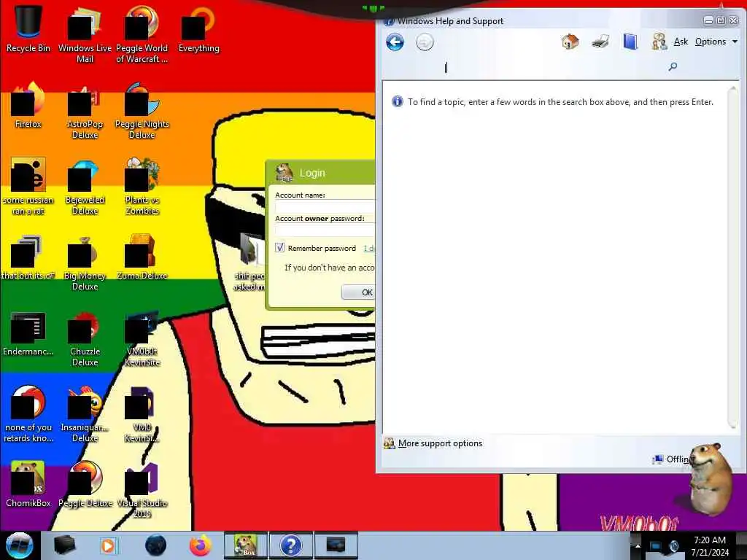Launch Firefox from the taskbar
Screen dimensions: 747x560
pos(201,545)
